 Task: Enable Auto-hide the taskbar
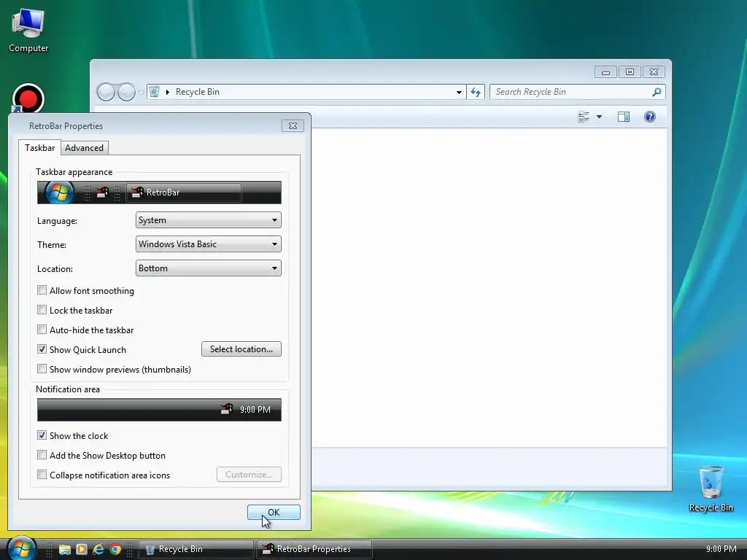tap(42, 330)
